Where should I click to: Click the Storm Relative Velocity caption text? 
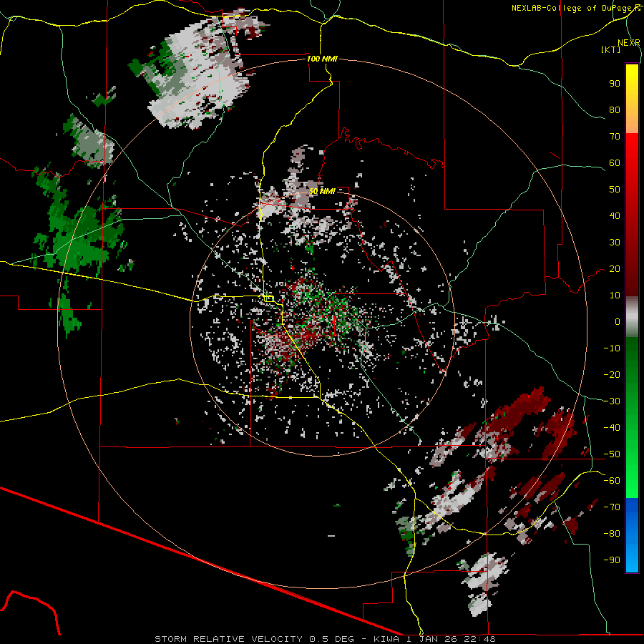[x=325, y=639]
